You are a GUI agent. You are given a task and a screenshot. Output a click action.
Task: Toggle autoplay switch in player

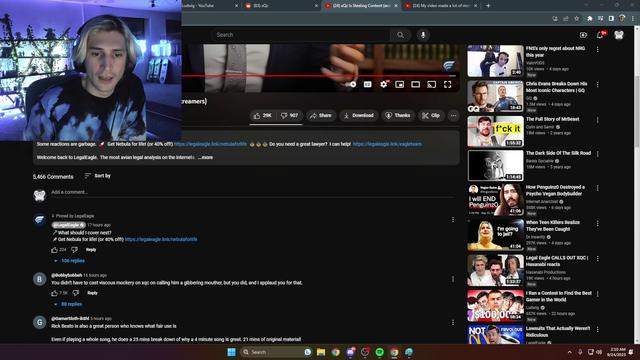pos(352,84)
